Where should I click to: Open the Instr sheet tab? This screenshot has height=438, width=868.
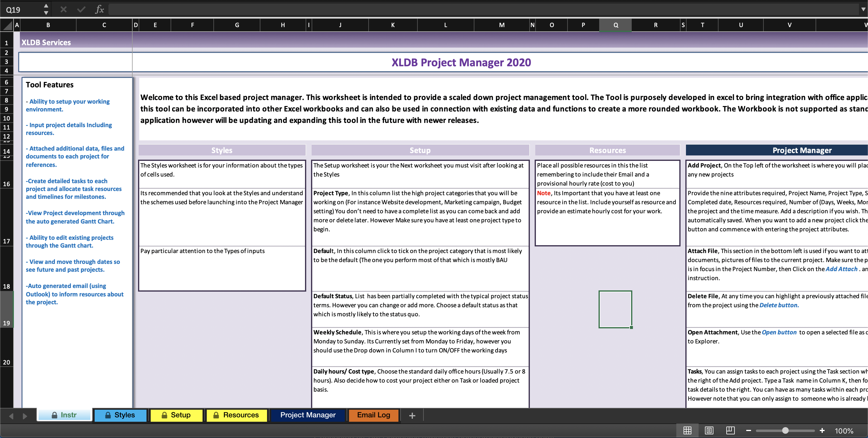pyautogui.click(x=64, y=415)
